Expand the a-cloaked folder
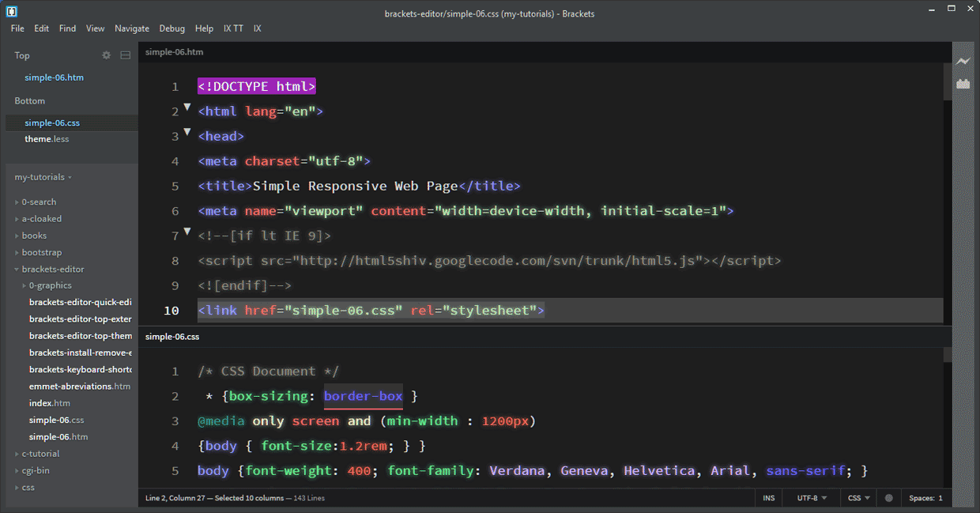This screenshot has height=513, width=980. [41, 218]
